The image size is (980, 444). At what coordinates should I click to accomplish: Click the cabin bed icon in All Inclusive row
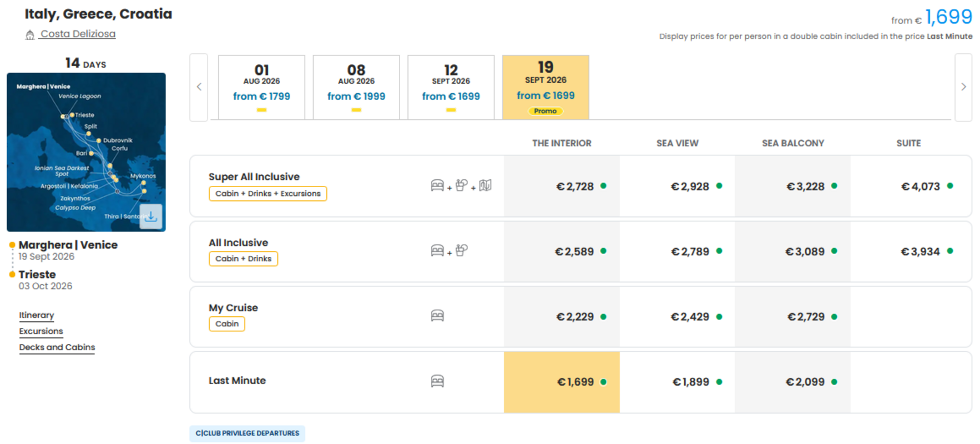[437, 251]
